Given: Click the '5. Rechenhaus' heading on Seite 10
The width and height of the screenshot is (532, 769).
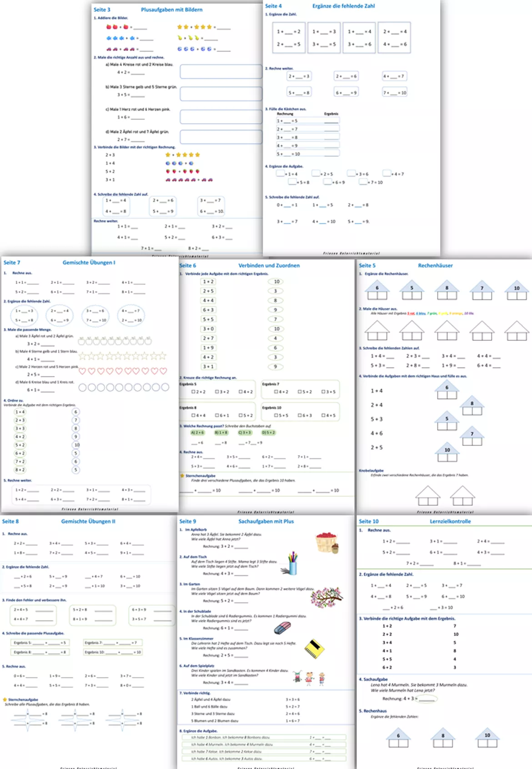Looking at the screenshot, I should pyautogui.click(x=373, y=711).
